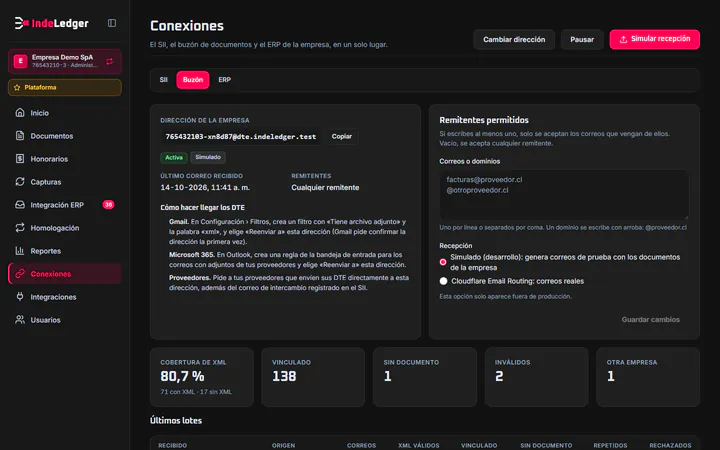720x450 pixels.
Task: Click the Inicio home icon
Action: pyautogui.click(x=20, y=112)
